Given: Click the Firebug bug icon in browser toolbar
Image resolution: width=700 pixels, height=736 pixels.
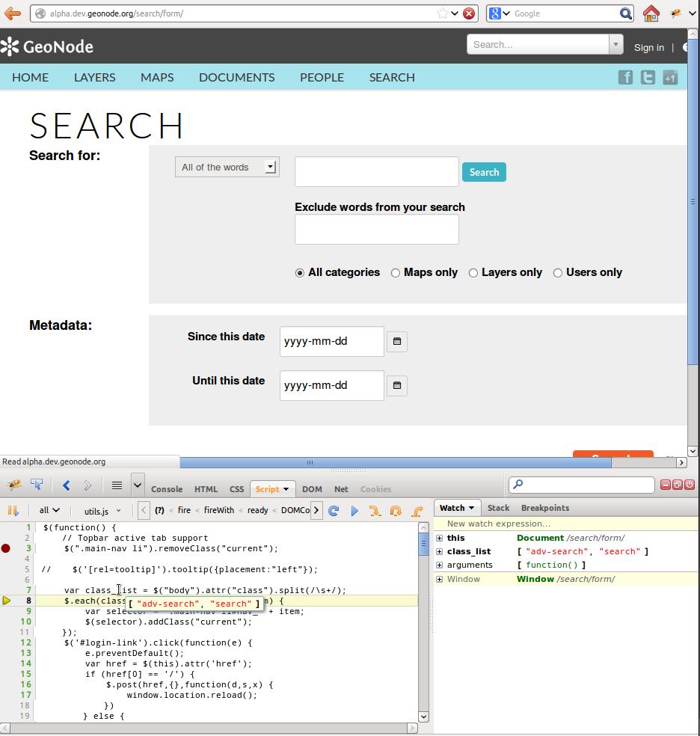Looking at the screenshot, I should (675, 13).
